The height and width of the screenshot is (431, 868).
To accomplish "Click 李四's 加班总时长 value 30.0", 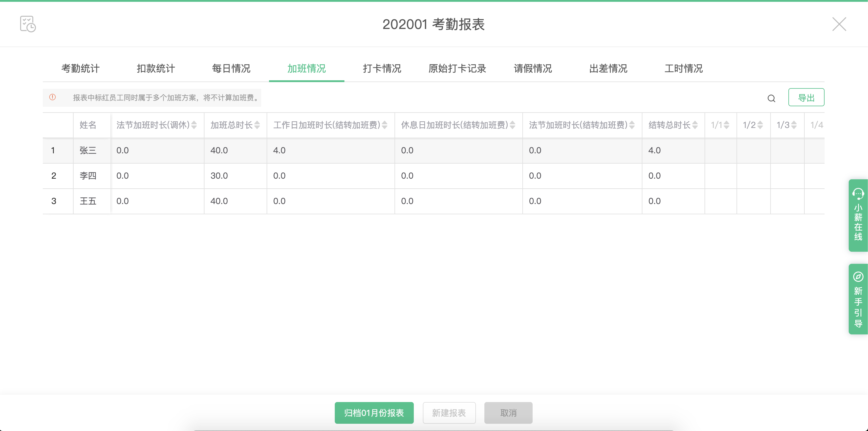I will coord(219,176).
